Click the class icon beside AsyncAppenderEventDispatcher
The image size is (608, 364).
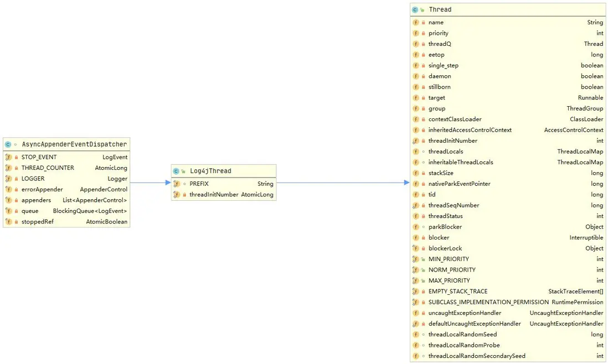coord(8,144)
